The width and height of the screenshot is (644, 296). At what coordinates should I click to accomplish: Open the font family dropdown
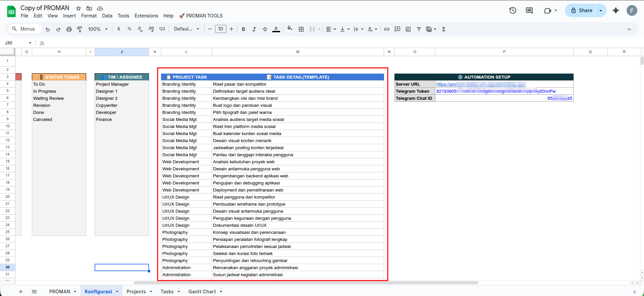pos(186,29)
